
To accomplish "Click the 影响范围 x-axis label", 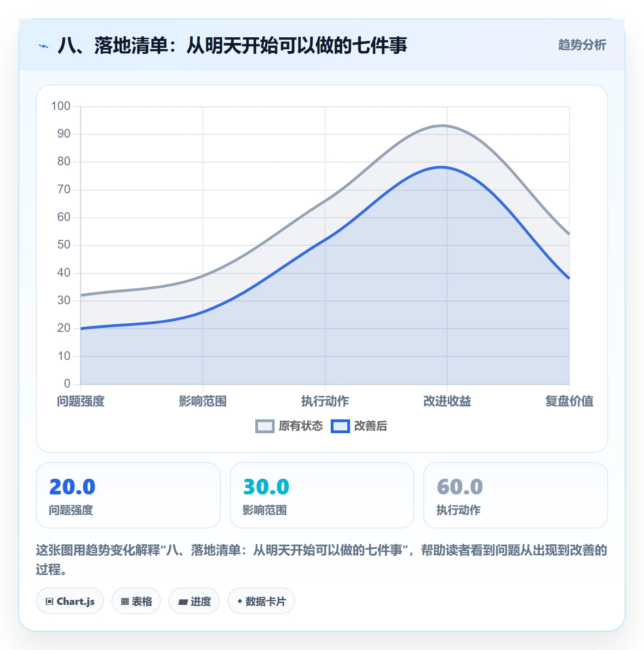I will click(203, 401).
